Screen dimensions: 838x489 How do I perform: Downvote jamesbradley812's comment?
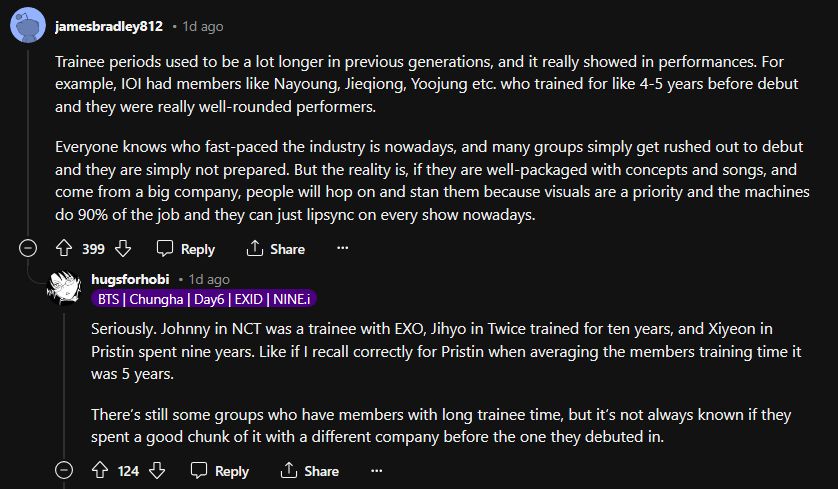coord(123,248)
